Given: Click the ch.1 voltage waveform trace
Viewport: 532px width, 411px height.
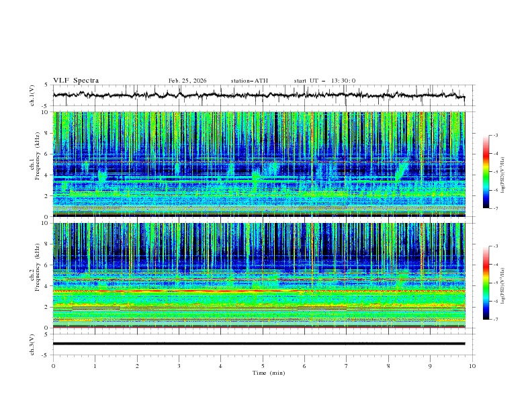Looking at the screenshot, I should [x=259, y=95].
